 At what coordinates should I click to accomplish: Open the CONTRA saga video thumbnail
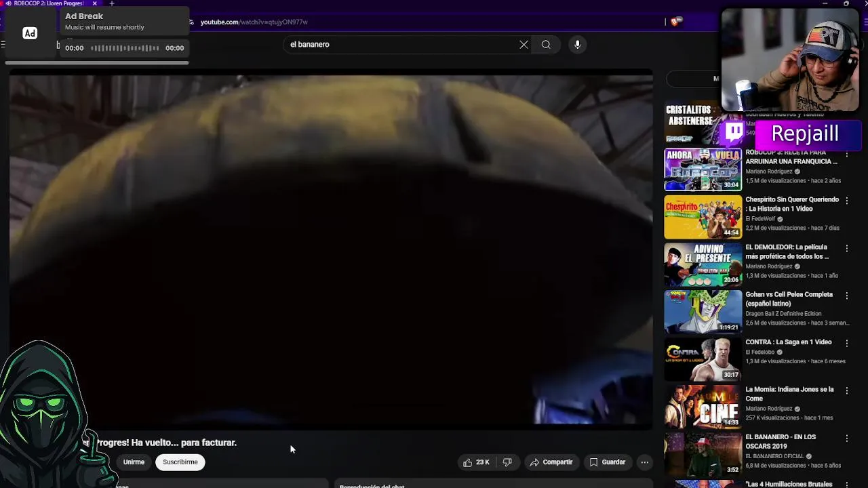point(703,359)
